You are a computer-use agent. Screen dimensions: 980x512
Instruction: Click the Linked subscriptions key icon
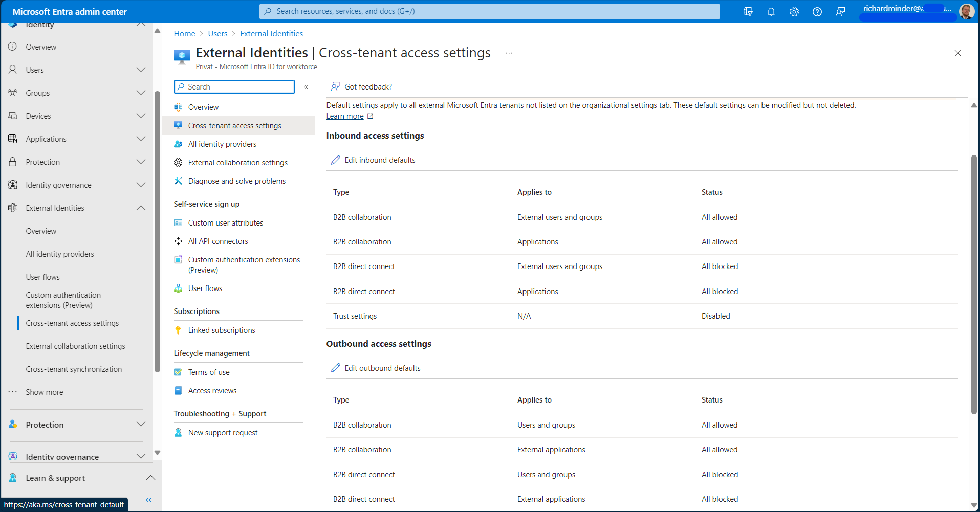(x=178, y=330)
